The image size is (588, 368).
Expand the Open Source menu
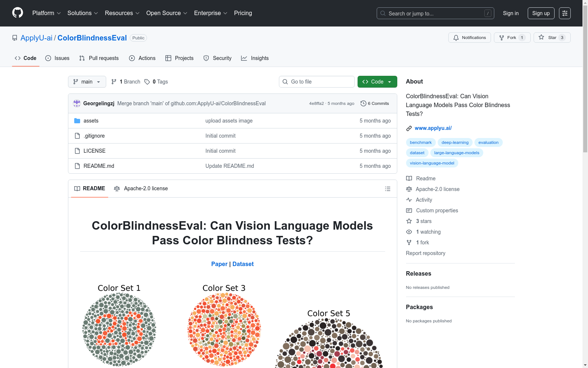pyautogui.click(x=167, y=13)
